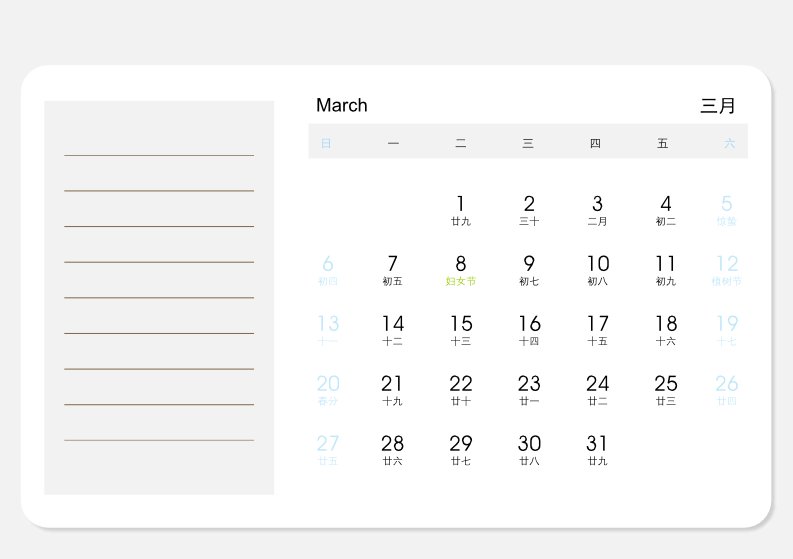Click the first line in the notes area
Image resolution: width=793 pixels, height=559 pixels.
159,155
